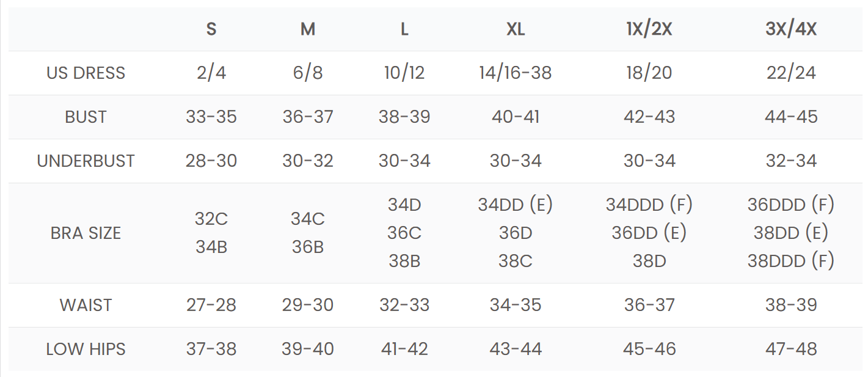868x377 pixels.
Task: Click the S size column header
Action: 211,29
